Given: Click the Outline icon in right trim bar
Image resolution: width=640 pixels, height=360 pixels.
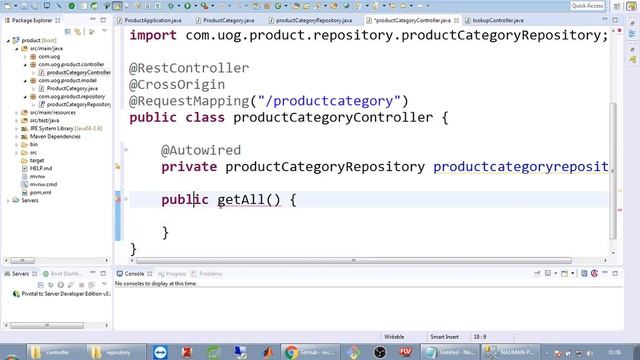Looking at the screenshot, I should [632, 34].
